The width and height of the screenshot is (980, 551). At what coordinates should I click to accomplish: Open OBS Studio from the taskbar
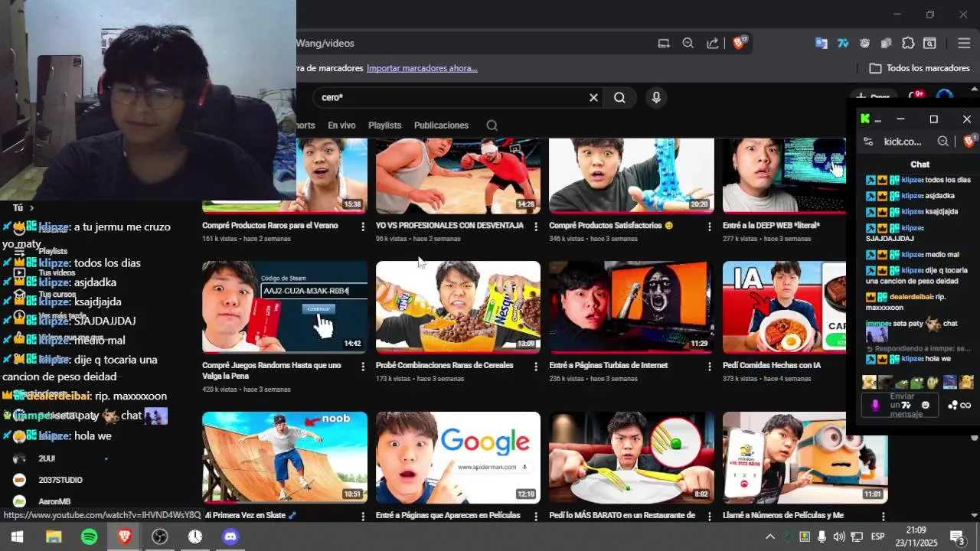(x=159, y=536)
